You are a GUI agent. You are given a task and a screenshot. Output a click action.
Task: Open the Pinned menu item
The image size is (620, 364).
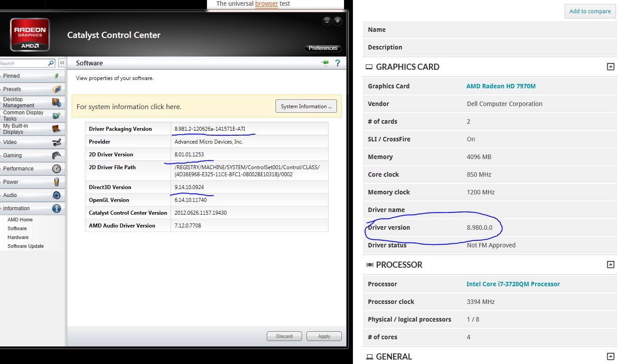click(x=32, y=76)
